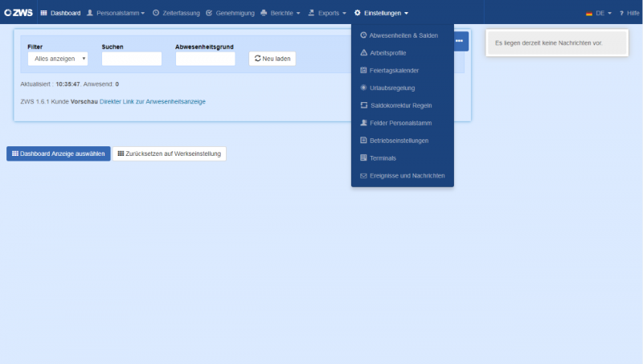The width and height of the screenshot is (643, 364).
Task: Select Abwesenheiten & Salden menu entry
Action: [x=403, y=35]
